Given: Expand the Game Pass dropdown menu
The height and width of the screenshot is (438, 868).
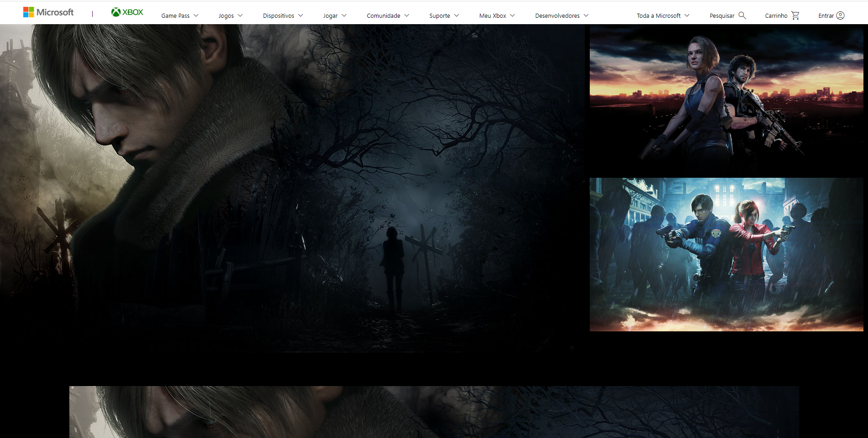Looking at the screenshot, I should coord(180,15).
